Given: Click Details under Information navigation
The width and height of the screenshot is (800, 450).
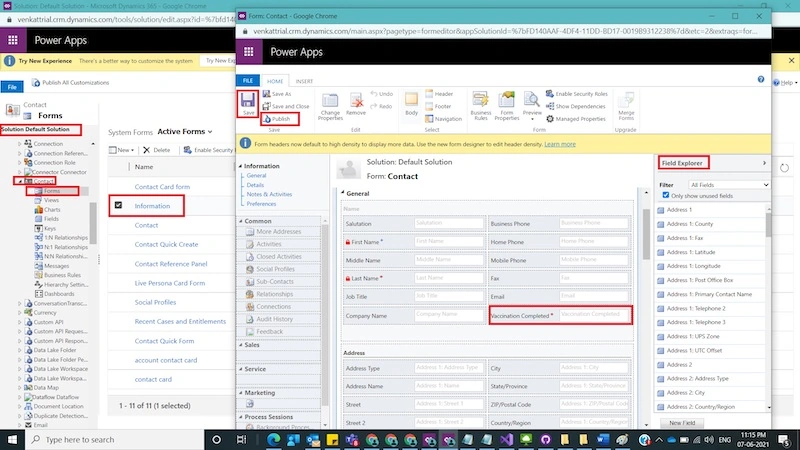Looking at the screenshot, I should [255, 185].
